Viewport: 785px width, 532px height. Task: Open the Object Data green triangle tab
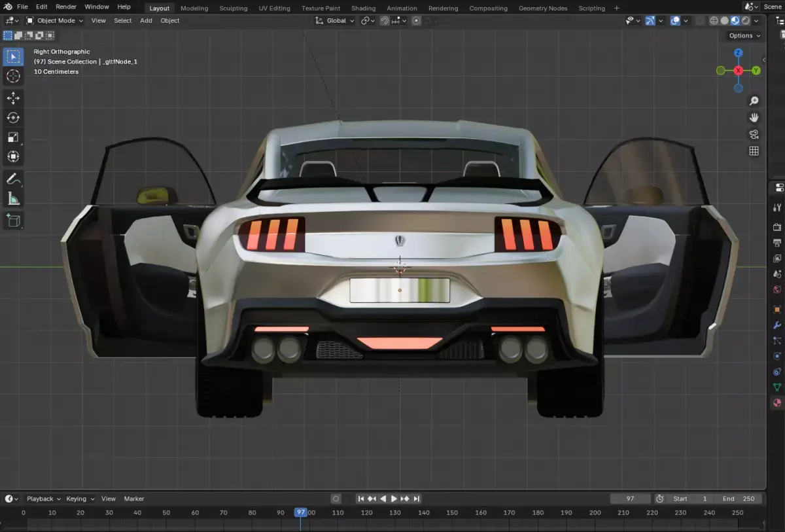coord(777,387)
